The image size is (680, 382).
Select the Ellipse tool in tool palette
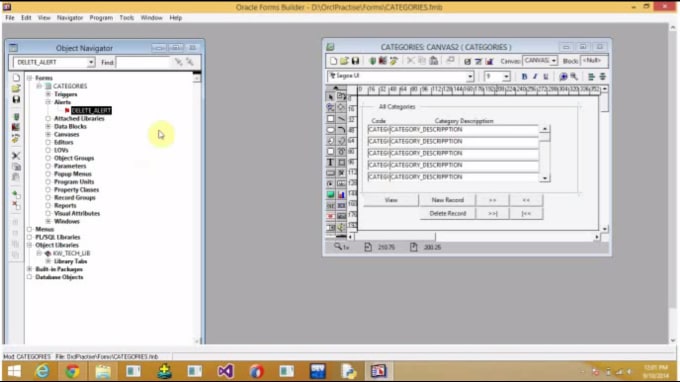330,129
